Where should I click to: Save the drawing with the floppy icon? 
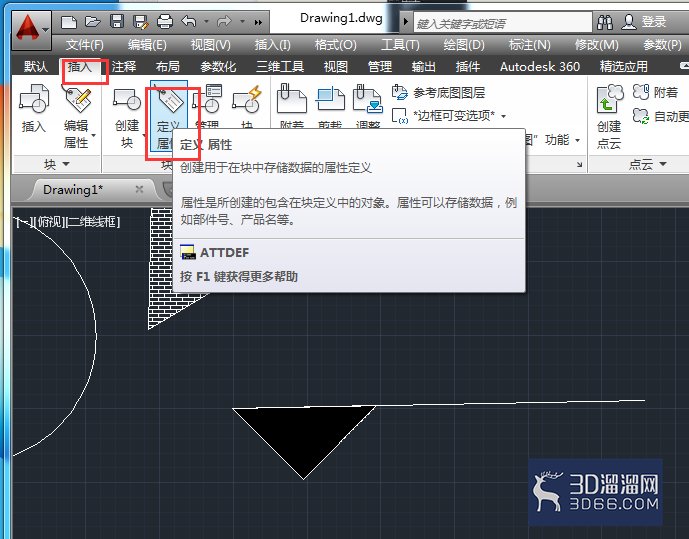117,22
